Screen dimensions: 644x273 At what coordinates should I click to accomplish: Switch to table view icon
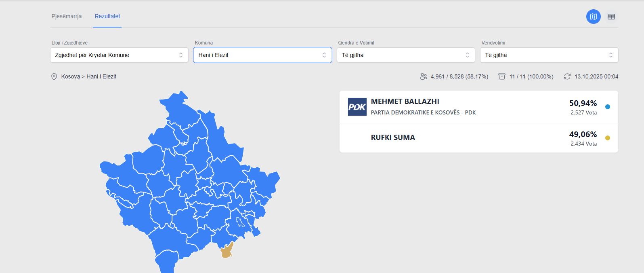click(611, 17)
